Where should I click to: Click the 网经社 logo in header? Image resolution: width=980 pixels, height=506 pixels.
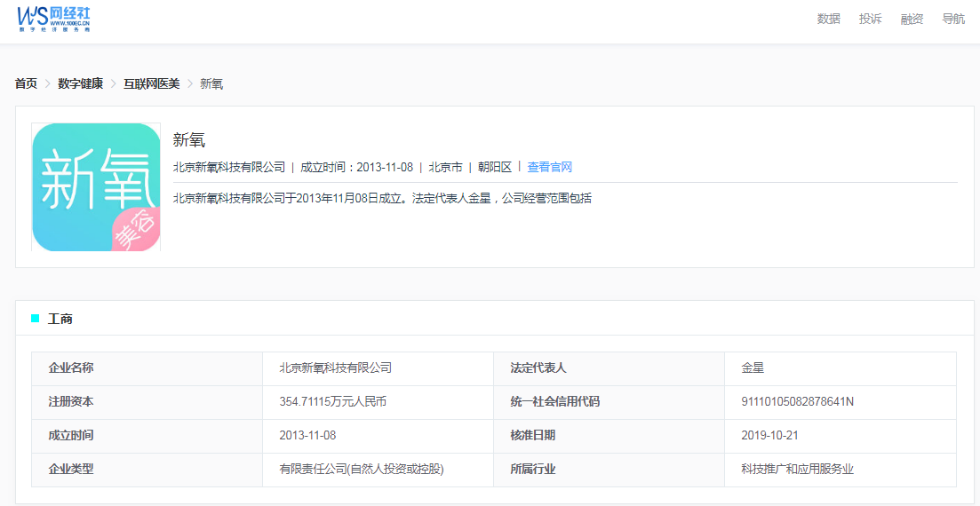pos(53,19)
